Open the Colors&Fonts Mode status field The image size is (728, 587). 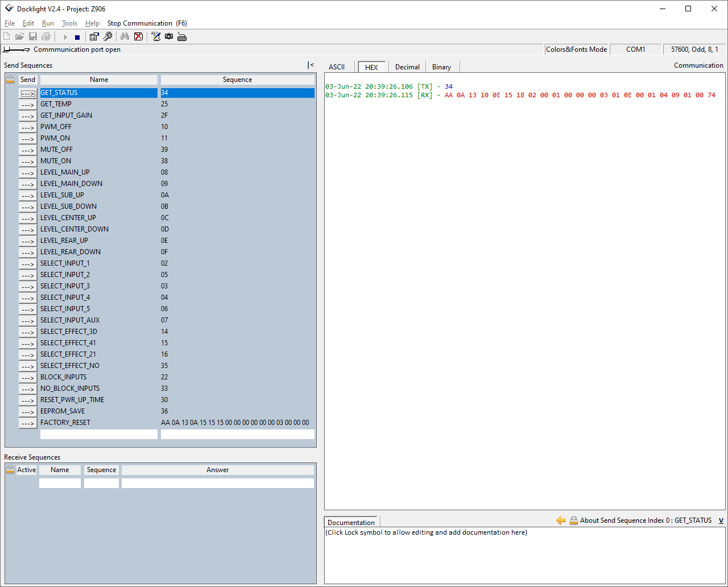pos(576,49)
